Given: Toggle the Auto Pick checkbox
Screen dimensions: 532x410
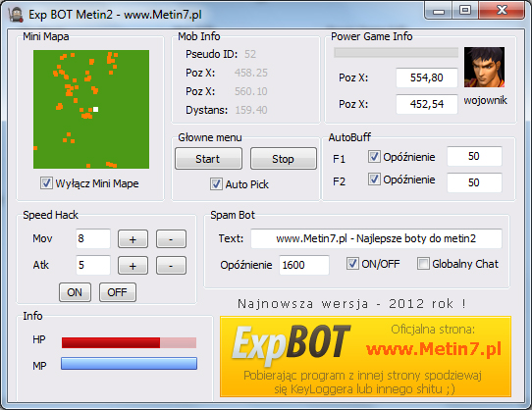Looking at the screenshot, I should 216,184.
